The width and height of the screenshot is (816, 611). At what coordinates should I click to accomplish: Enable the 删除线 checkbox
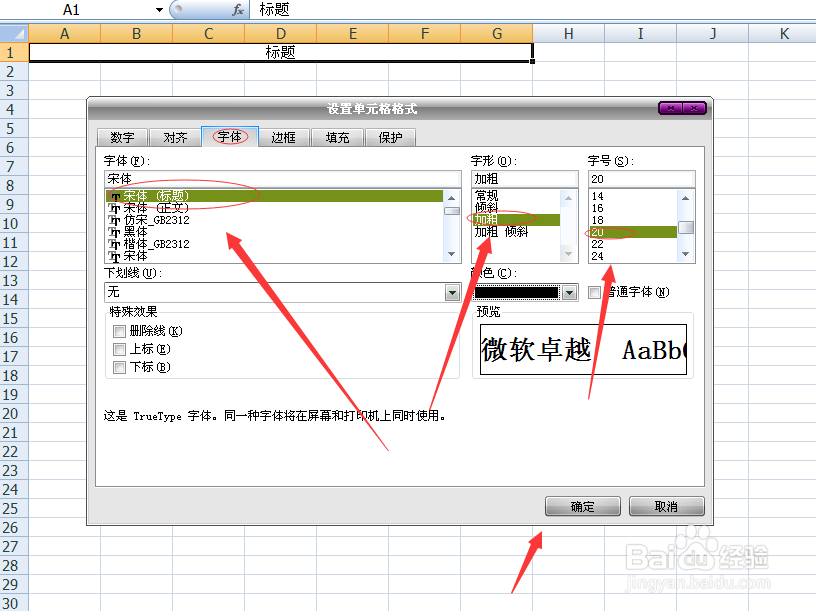[120, 330]
